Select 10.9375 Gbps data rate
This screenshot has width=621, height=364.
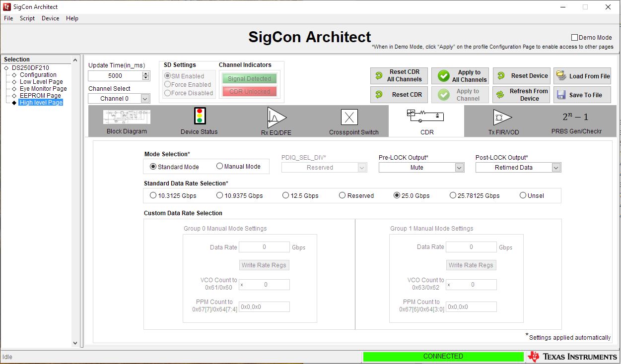pos(219,195)
